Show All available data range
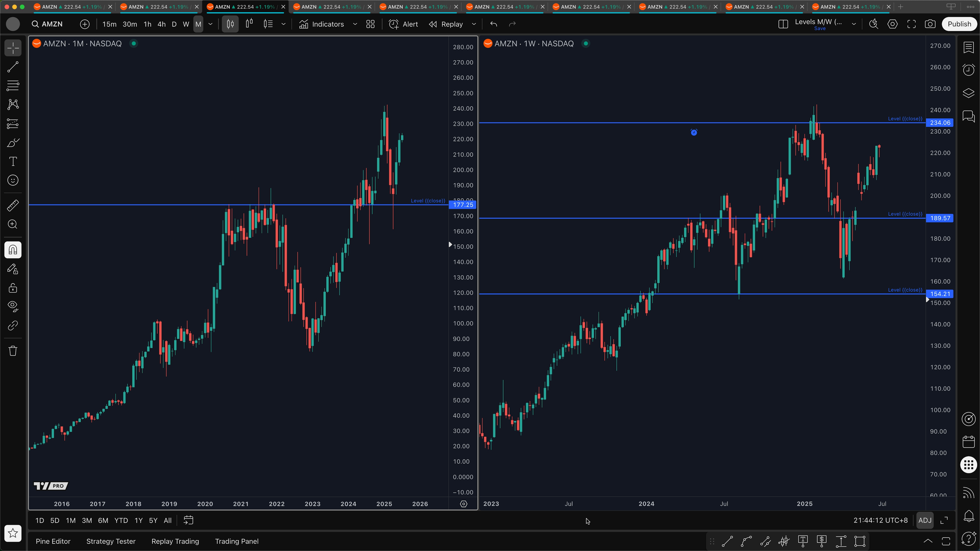 (167, 520)
